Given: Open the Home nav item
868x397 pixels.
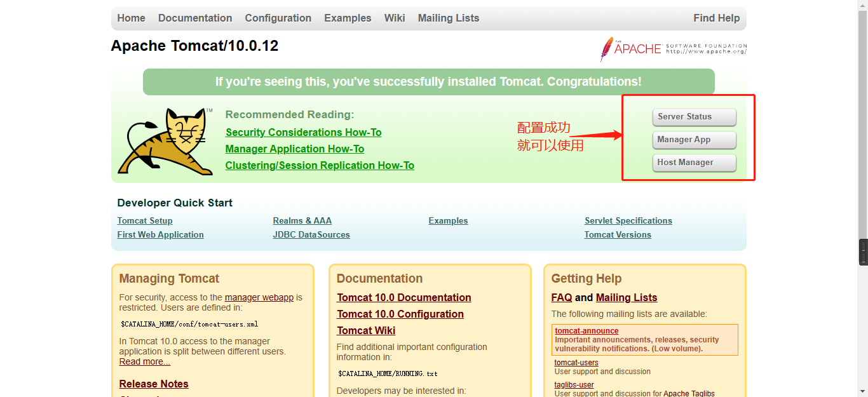Looking at the screenshot, I should 132,18.
